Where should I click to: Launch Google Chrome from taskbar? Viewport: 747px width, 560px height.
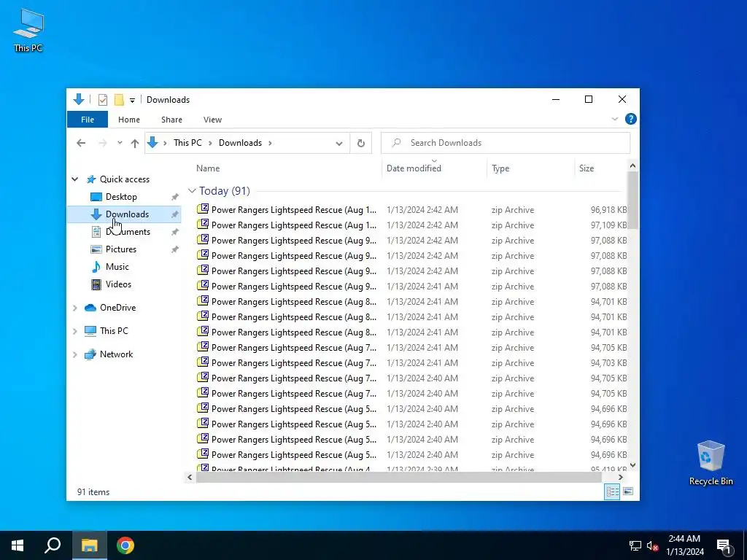point(125,545)
